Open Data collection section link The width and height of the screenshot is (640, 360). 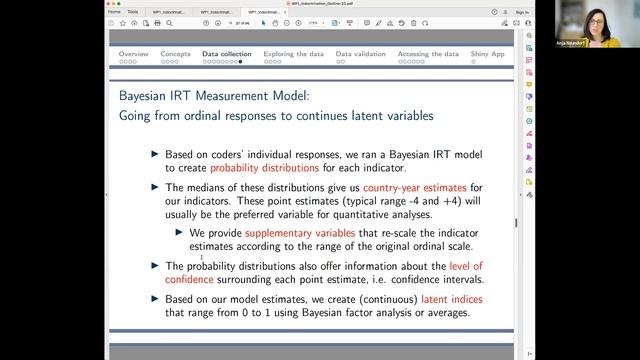tap(227, 54)
